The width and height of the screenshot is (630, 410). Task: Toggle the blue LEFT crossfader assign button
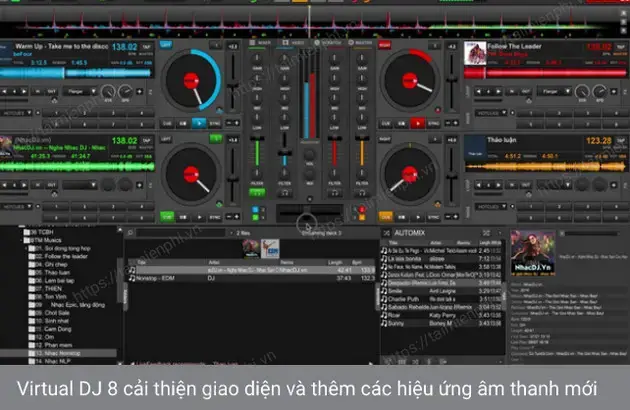click(166, 45)
